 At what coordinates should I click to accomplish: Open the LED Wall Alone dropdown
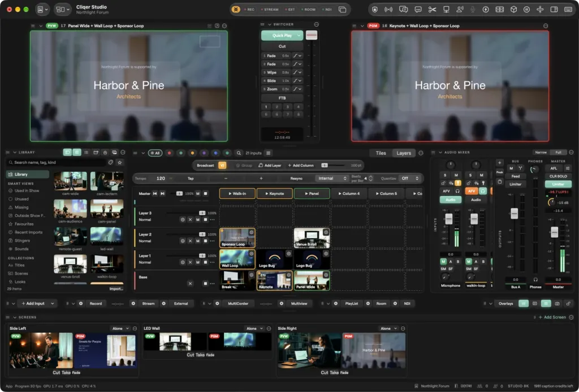point(255,329)
